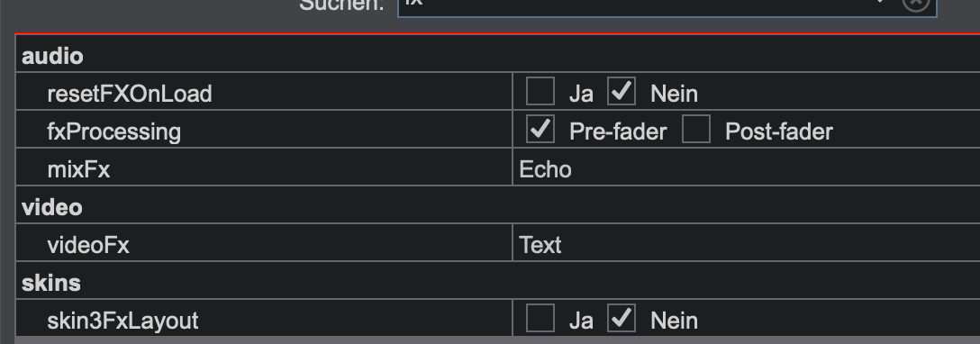Select the fxProcessing setting name

pos(113,131)
